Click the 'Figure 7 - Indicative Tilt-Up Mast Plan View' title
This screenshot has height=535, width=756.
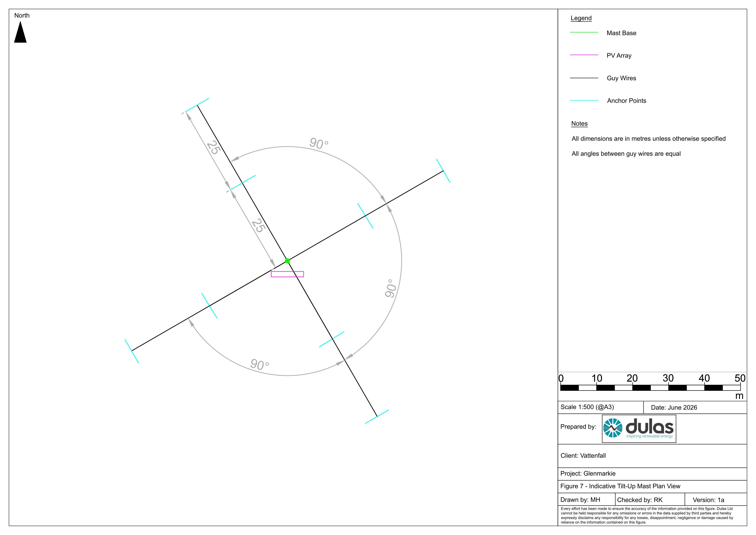(x=620, y=486)
